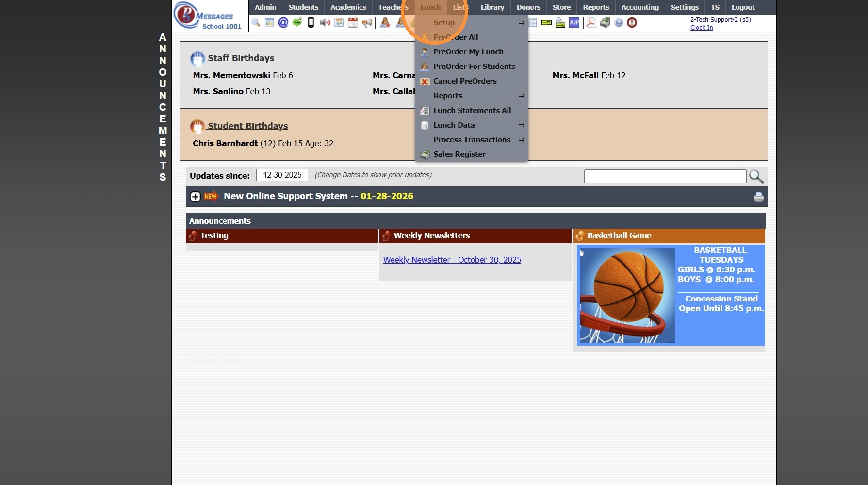868x485 pixels.
Task: Click the printer with check icon
Action: coord(560,23)
